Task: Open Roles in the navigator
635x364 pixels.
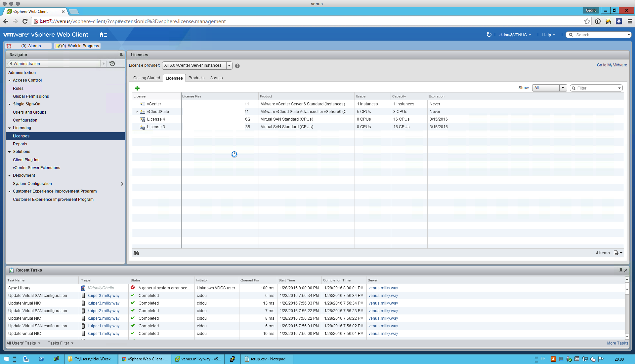Action: point(18,89)
